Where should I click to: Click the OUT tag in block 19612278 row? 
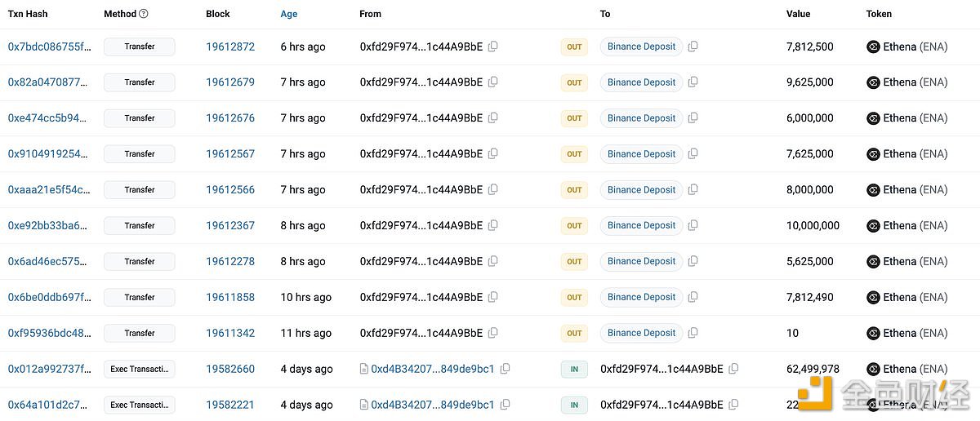(x=574, y=262)
